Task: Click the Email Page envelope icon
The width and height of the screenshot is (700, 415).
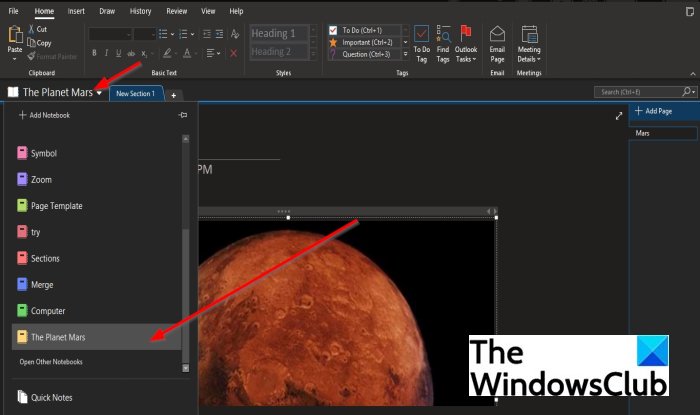Action: point(497,34)
